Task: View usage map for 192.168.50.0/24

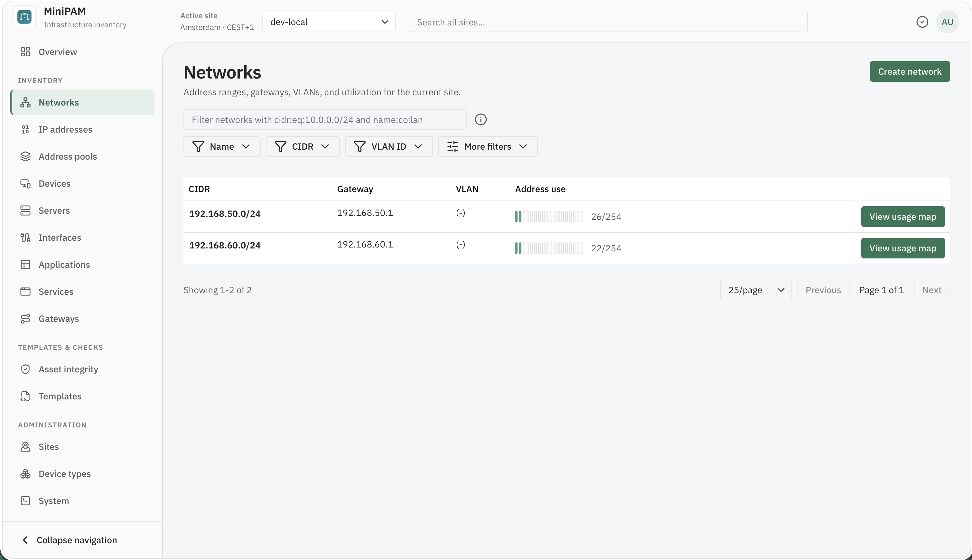Action: click(903, 217)
